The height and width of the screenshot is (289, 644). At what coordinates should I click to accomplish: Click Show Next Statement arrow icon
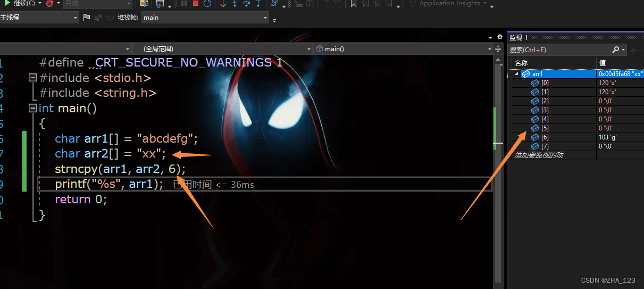click(x=223, y=3)
